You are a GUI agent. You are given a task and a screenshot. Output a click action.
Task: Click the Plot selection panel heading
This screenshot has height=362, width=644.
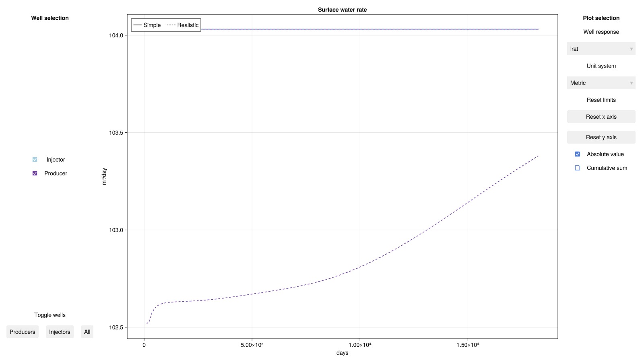click(x=601, y=18)
